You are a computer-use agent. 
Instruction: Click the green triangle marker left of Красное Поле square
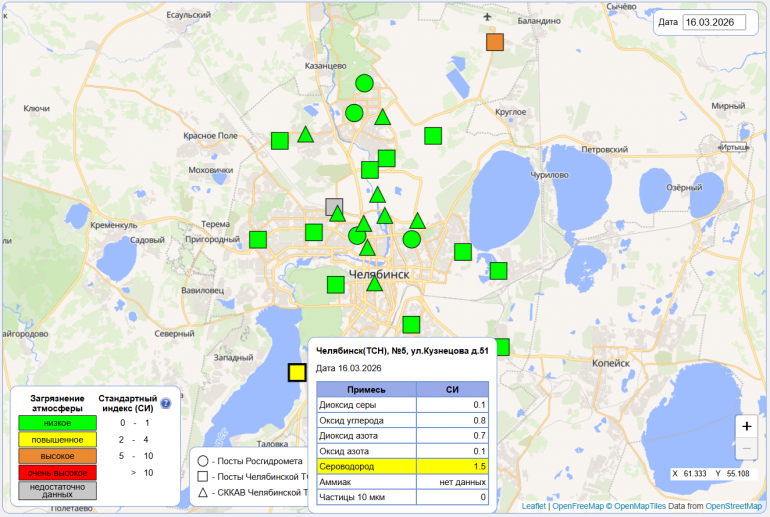pyautogui.click(x=306, y=135)
